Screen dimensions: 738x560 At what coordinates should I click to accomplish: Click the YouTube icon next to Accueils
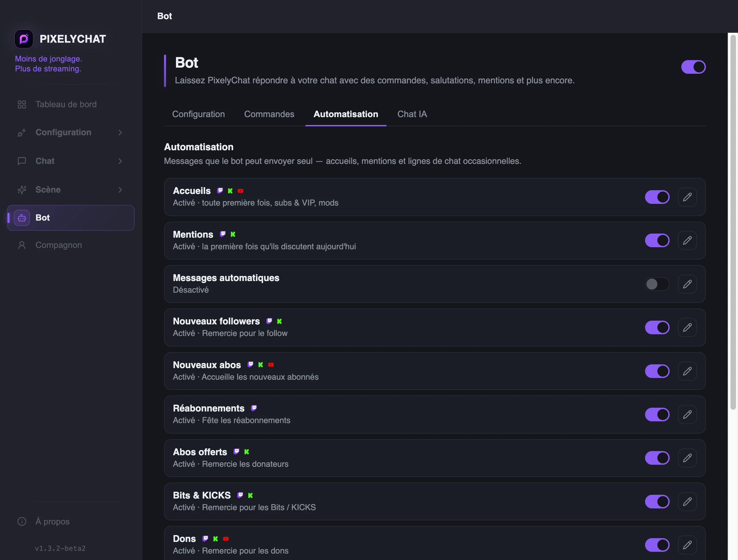pos(241,191)
